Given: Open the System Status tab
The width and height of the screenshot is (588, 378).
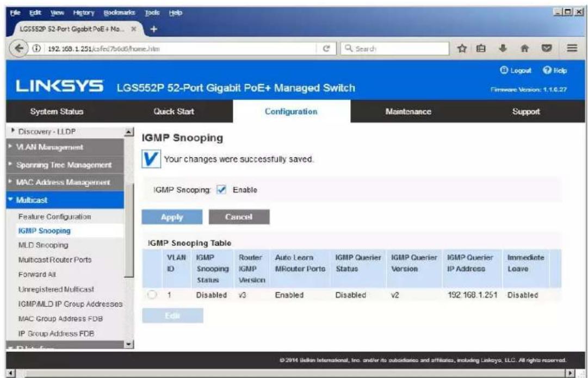Looking at the screenshot, I should point(57,111).
